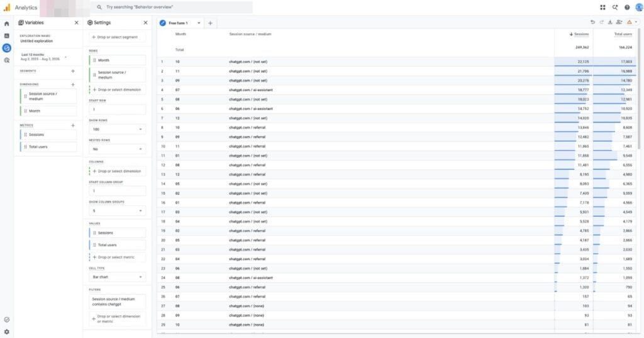This screenshot has width=644, height=338.
Task: Click Drop or select dimension under Rows
Action: [118, 89]
